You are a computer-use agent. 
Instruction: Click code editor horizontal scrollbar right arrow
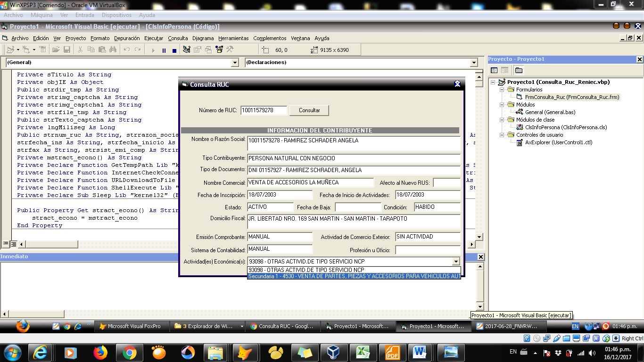click(x=471, y=244)
